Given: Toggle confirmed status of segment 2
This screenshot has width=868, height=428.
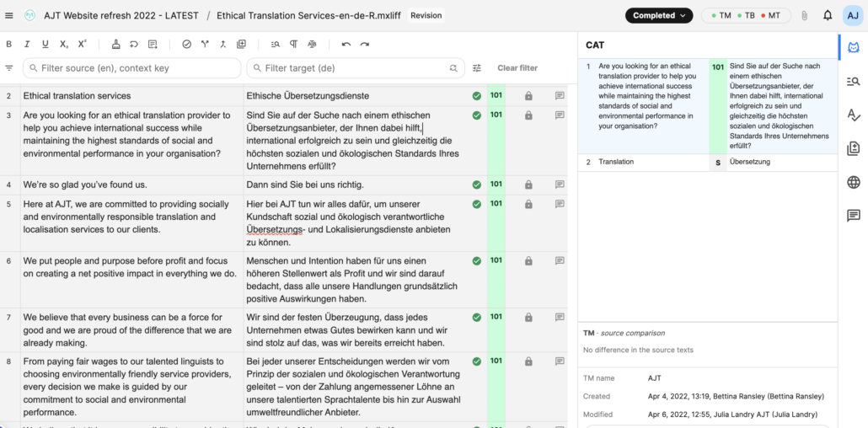Looking at the screenshot, I should [477, 96].
